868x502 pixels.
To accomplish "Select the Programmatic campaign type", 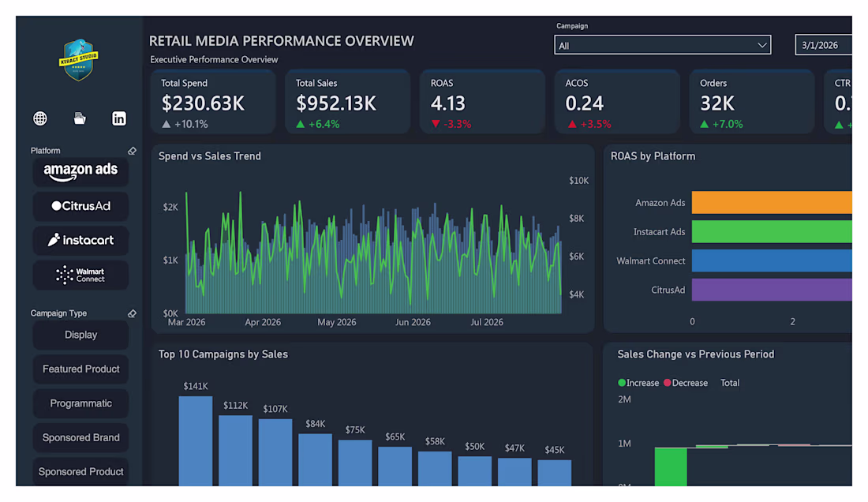I will [80, 403].
